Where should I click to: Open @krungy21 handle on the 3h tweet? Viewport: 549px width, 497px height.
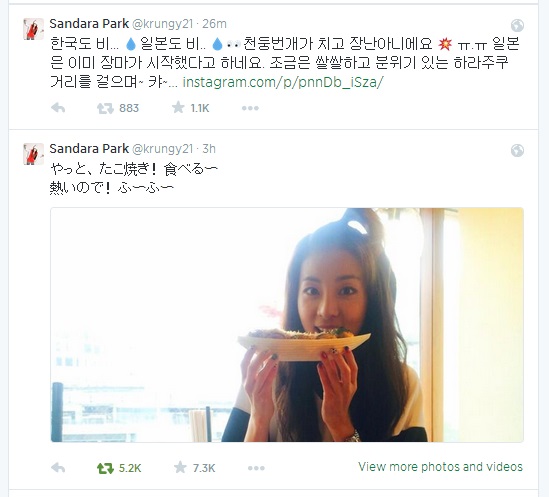click(x=162, y=149)
